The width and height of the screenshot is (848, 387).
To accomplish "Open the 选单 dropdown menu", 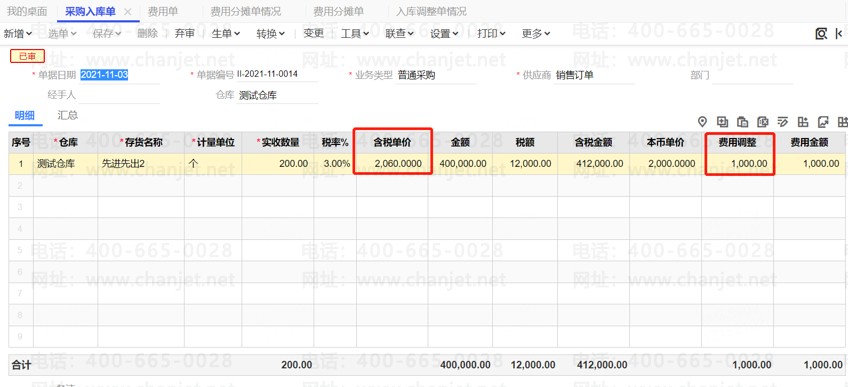I will pyautogui.click(x=62, y=34).
